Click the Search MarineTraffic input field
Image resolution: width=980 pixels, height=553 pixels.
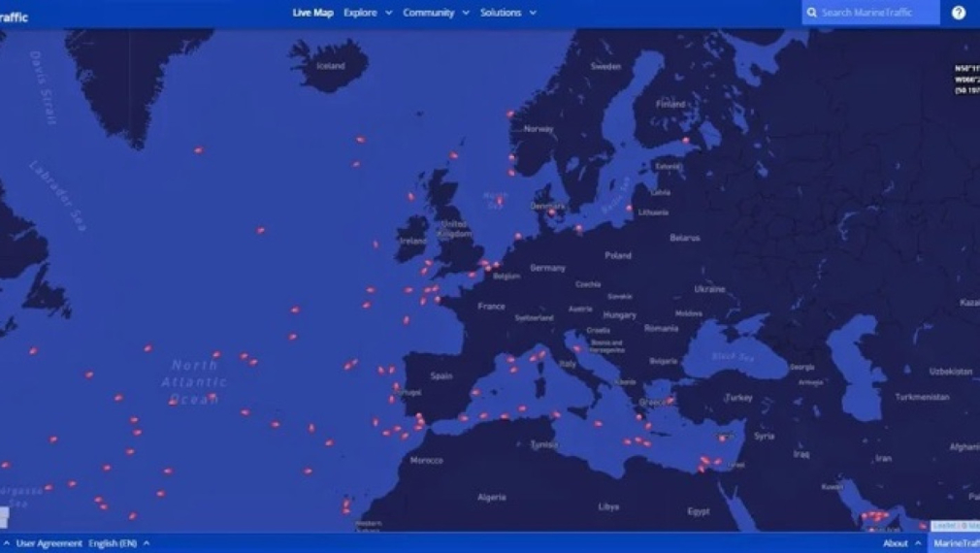[x=878, y=13]
